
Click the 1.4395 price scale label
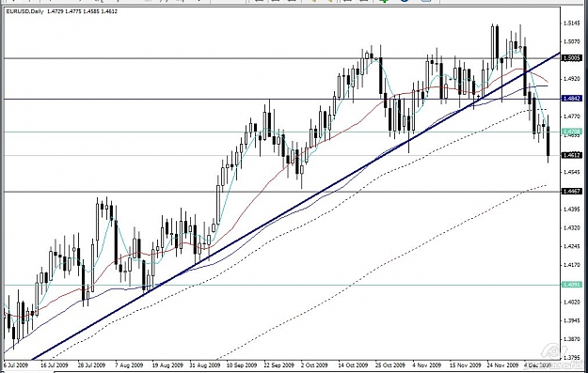coord(572,209)
